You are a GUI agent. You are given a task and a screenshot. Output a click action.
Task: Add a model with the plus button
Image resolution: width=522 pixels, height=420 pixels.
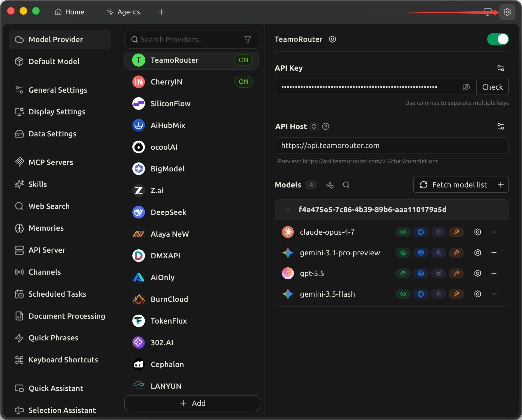point(501,185)
